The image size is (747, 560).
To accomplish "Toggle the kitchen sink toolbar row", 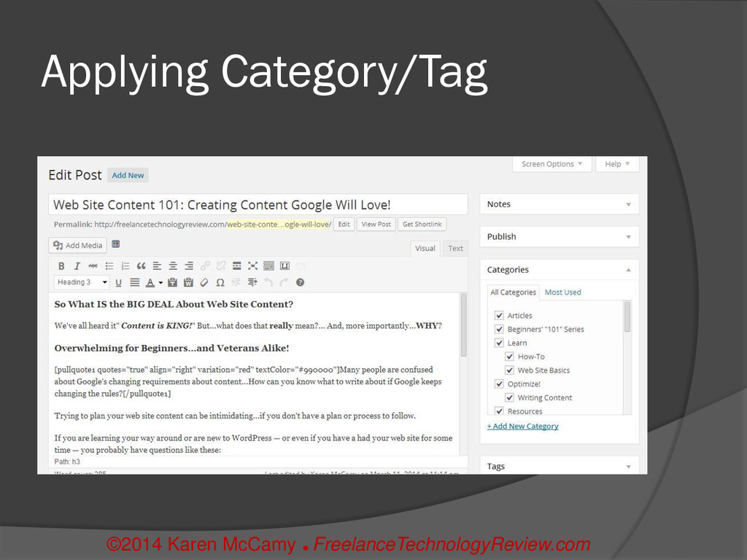I will pyautogui.click(x=268, y=265).
